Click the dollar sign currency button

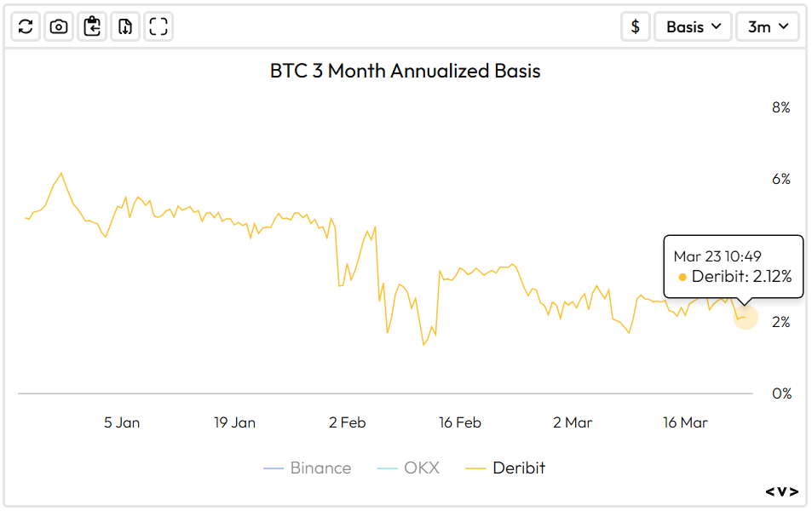635,26
